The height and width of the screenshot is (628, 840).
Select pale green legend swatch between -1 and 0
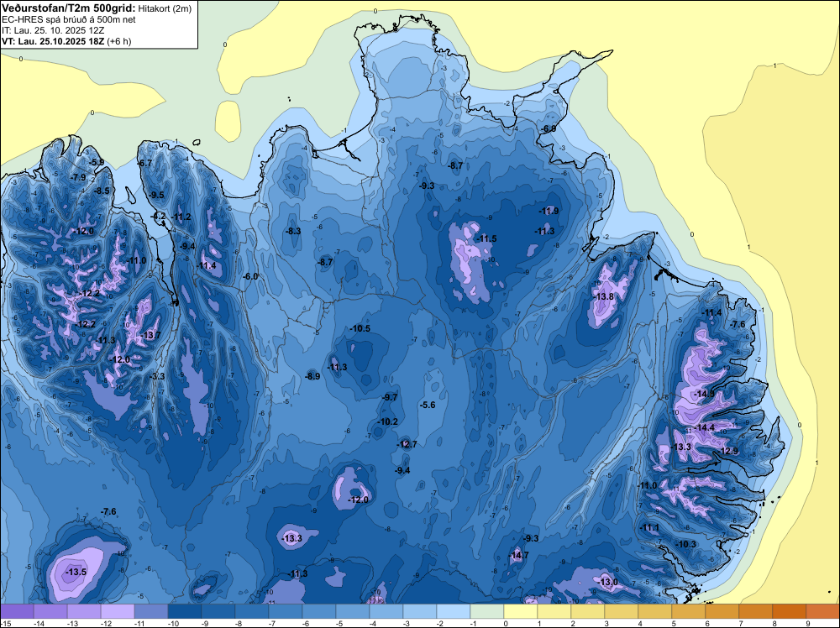click(x=487, y=611)
